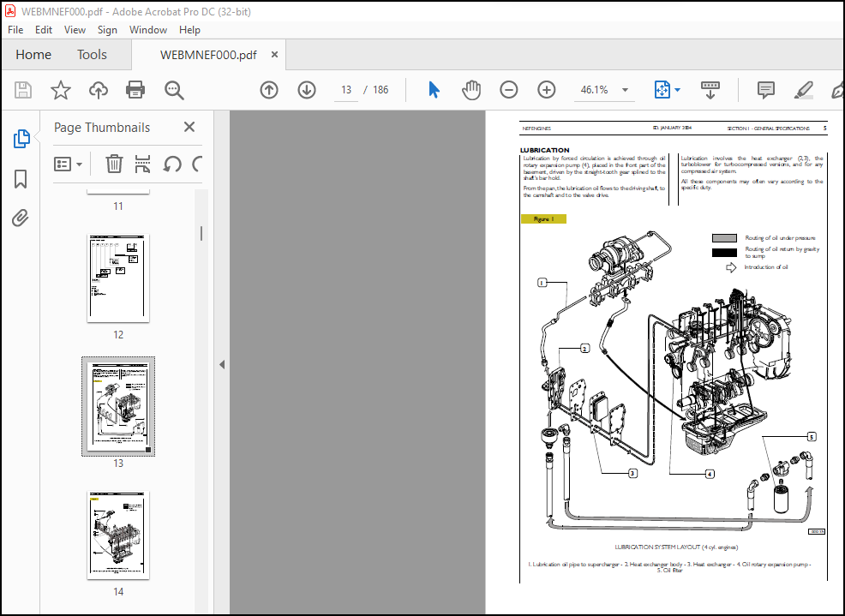Click the upload to cloud icon
Screen dimensions: 845x616
click(98, 90)
